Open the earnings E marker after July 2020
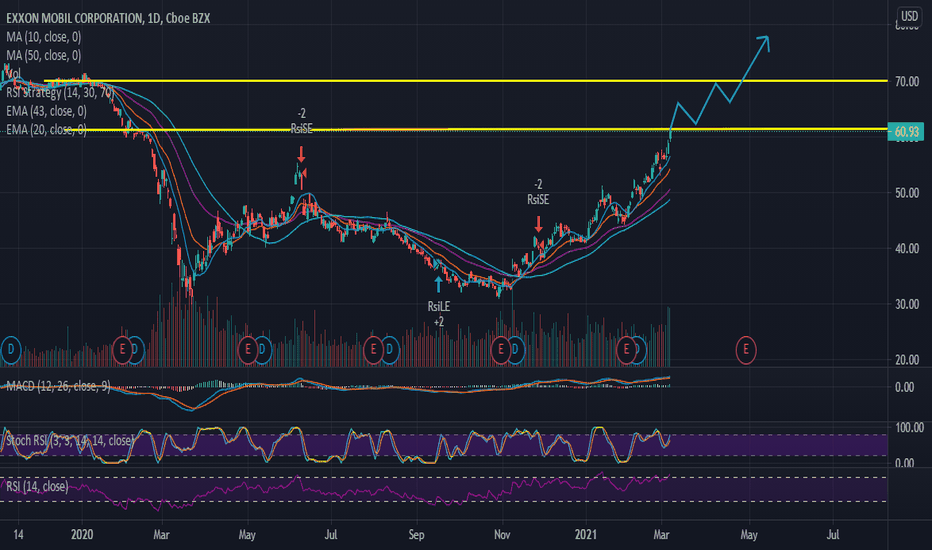The width and height of the screenshot is (932, 550). click(373, 350)
